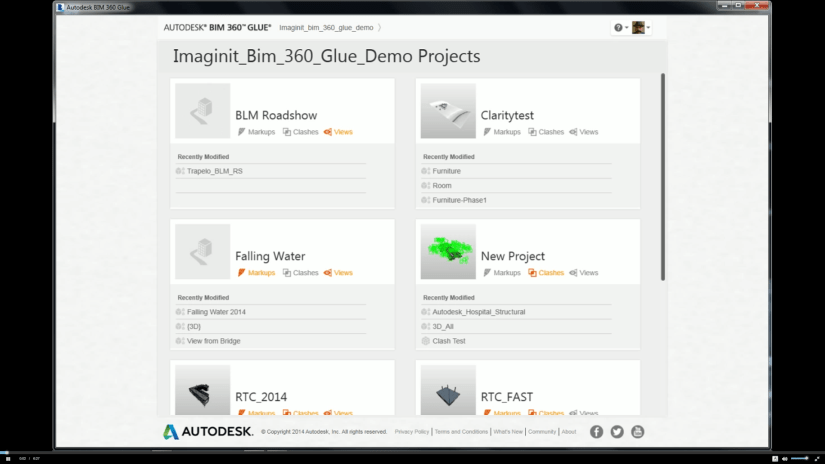Image resolution: width=825 pixels, height=464 pixels.
Task: Open Views for BLM Roadshow project
Action: click(x=338, y=132)
